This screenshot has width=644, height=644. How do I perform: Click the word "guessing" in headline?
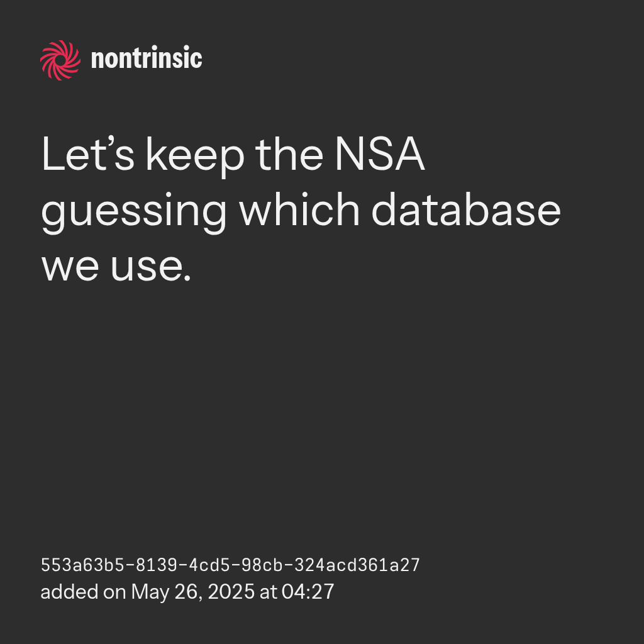[134, 213]
